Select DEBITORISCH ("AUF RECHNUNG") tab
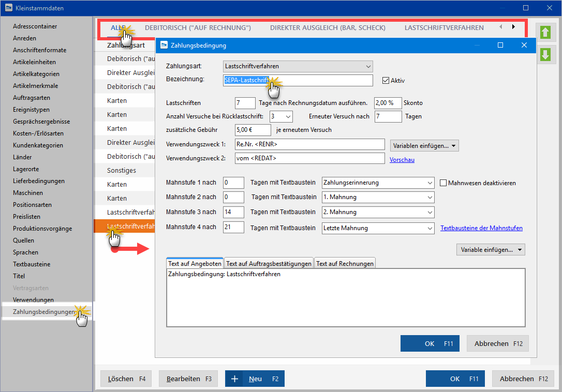 pyautogui.click(x=198, y=27)
